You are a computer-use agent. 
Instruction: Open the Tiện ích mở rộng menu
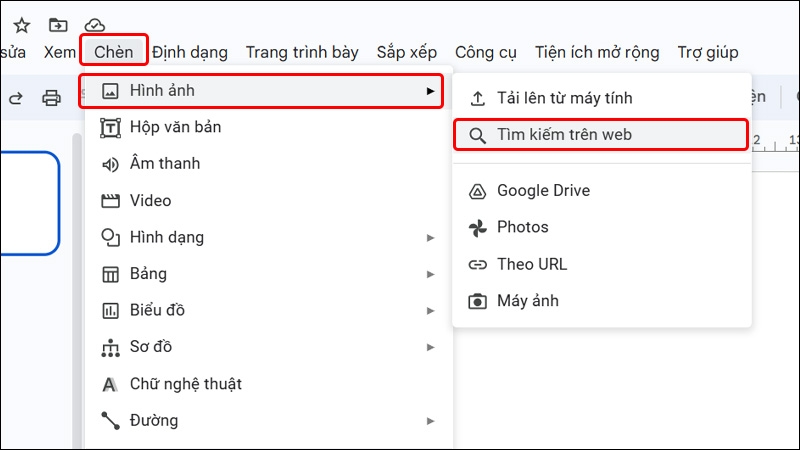click(597, 52)
